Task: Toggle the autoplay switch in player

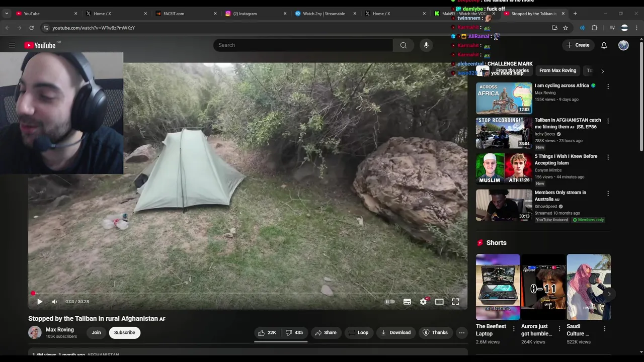Action: pyautogui.click(x=390, y=302)
